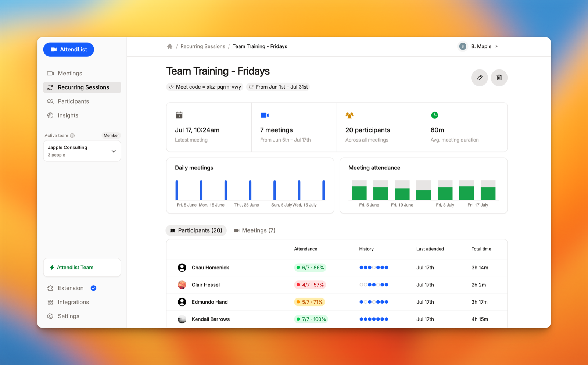This screenshot has width=588, height=365.
Task: Click the 7 meetings stat text
Action: (276, 130)
